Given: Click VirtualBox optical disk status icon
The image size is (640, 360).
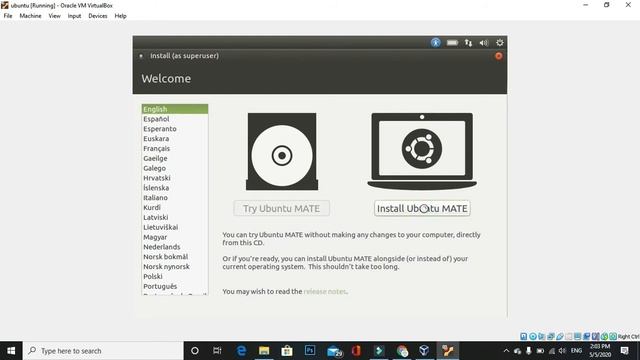Looking at the screenshot, I should tap(533, 336).
